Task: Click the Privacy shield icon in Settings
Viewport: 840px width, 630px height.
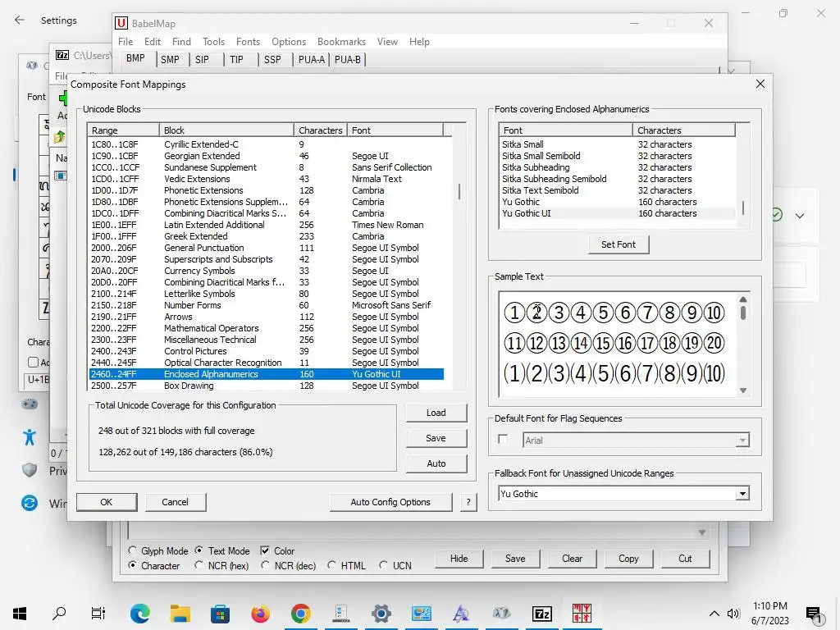Action: pyautogui.click(x=30, y=470)
